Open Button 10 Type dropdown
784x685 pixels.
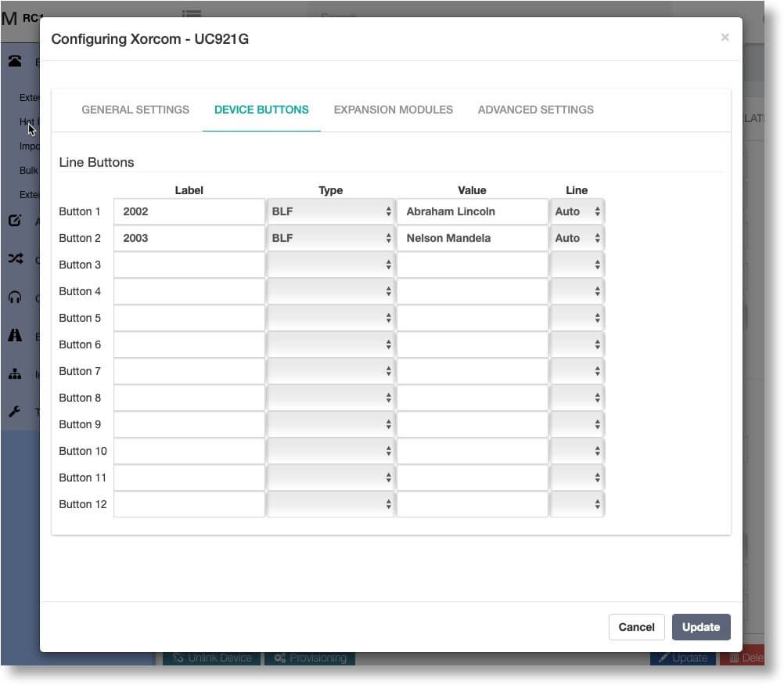(330, 451)
